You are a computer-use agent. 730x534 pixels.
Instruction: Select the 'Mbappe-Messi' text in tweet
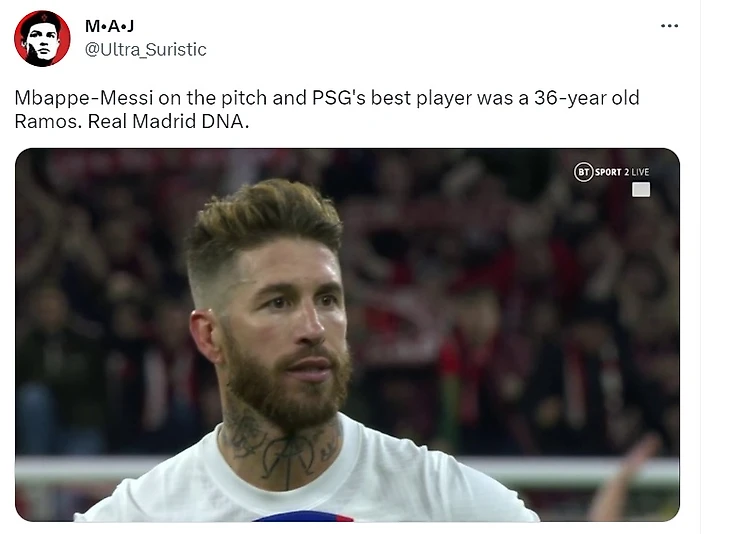coord(84,98)
